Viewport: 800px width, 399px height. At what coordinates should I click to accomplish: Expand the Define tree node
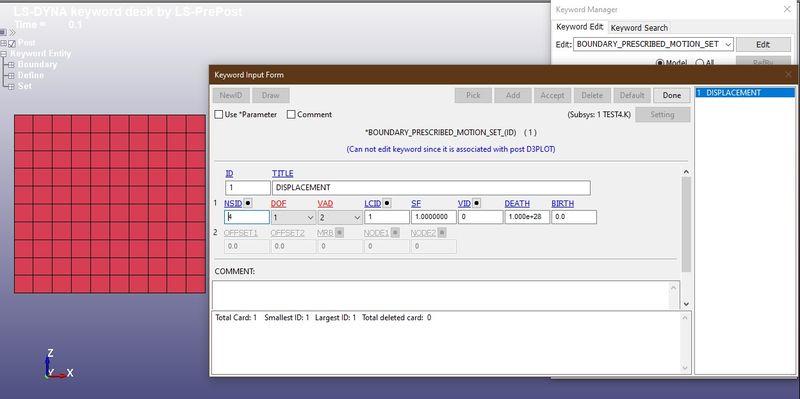coord(11,76)
